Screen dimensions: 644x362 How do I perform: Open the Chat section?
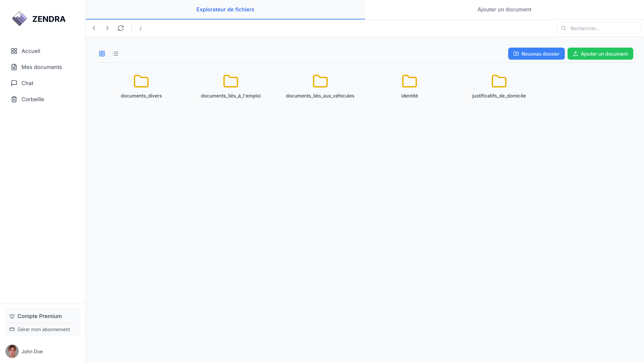pyautogui.click(x=27, y=83)
